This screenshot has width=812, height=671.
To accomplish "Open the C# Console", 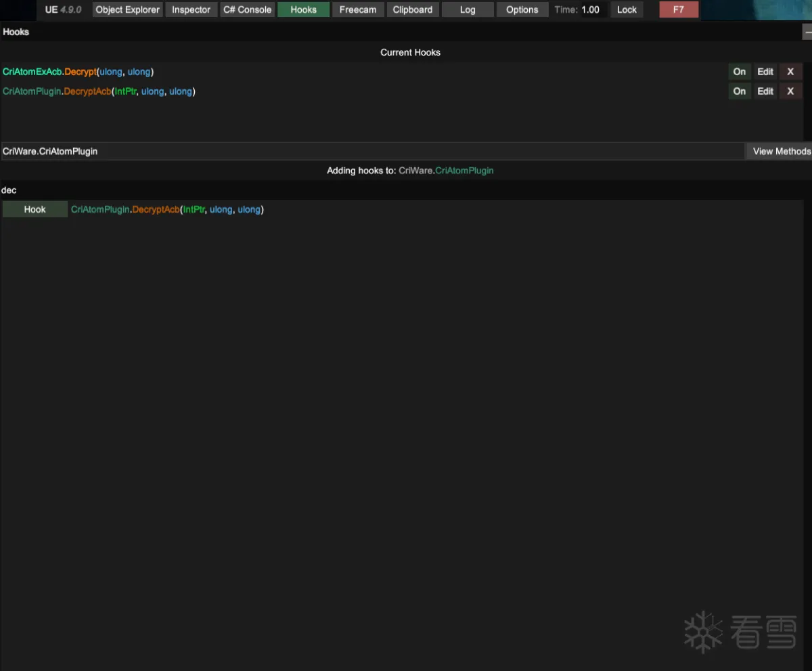I will tap(247, 9).
